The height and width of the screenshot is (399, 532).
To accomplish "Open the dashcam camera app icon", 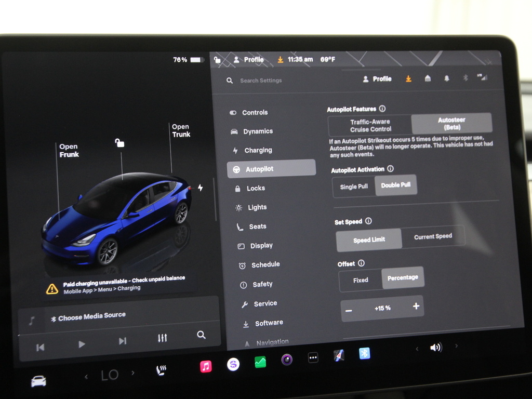I will point(287,360).
